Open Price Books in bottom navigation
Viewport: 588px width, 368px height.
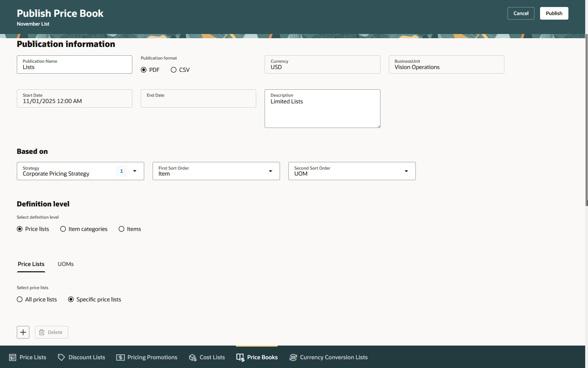pos(257,357)
